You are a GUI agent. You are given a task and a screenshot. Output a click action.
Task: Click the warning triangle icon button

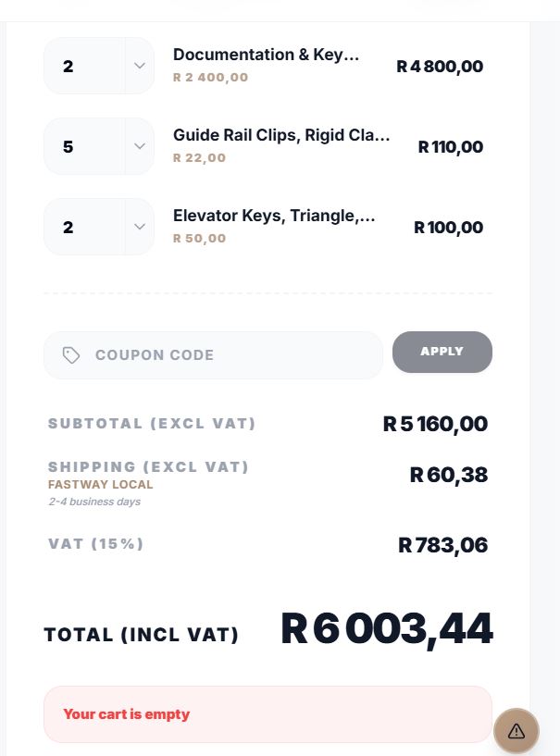[516, 731]
